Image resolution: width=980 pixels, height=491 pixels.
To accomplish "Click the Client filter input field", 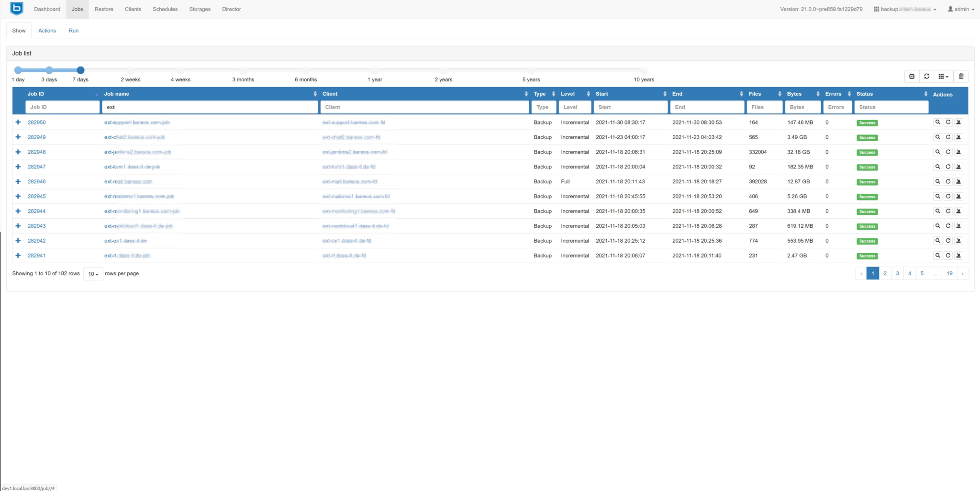I will (x=424, y=107).
